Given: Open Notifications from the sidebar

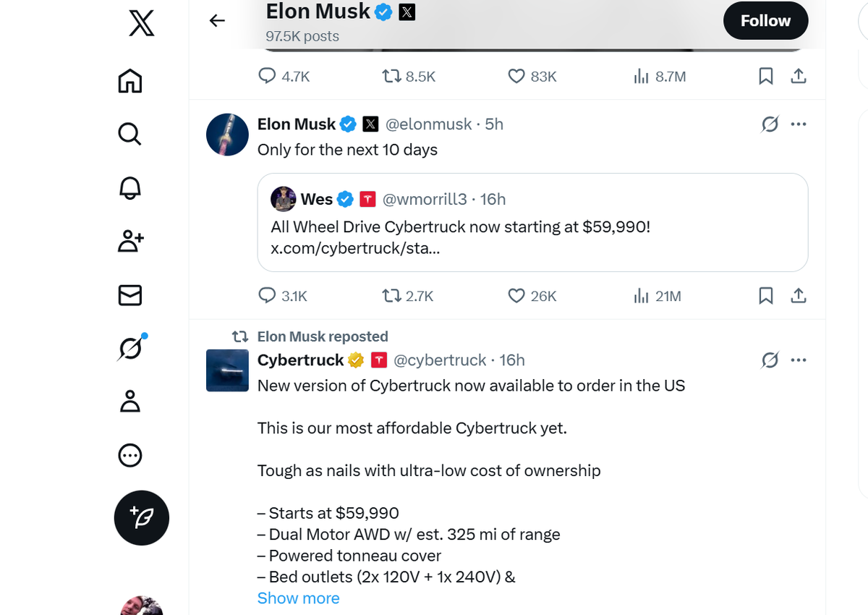Looking at the screenshot, I should (130, 187).
